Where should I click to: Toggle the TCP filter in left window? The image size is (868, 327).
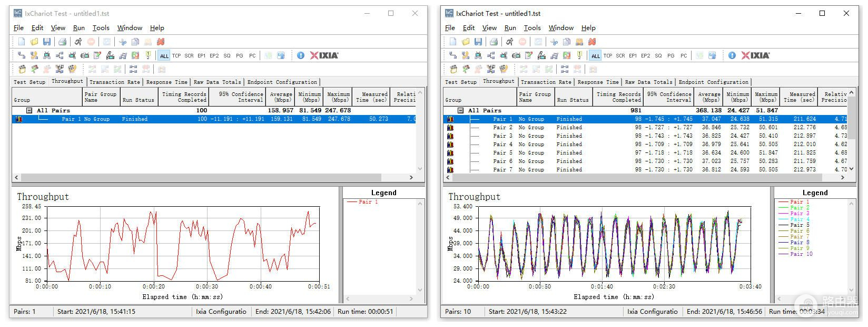coord(176,55)
